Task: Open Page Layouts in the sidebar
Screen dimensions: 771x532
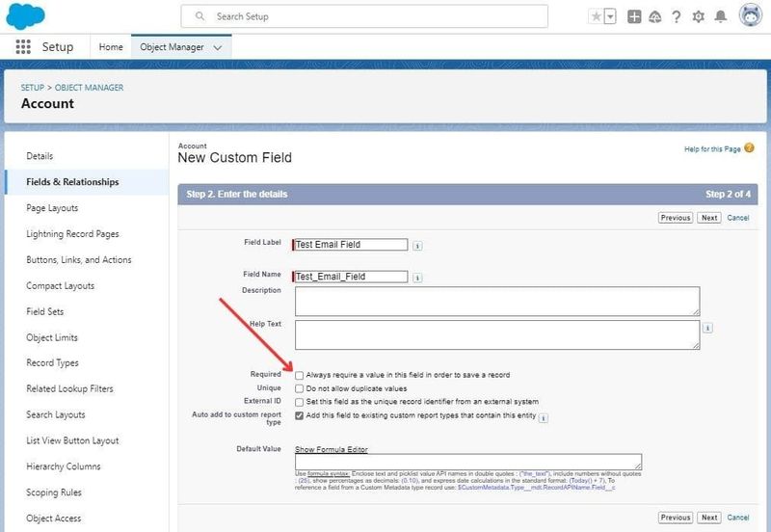Action: pyautogui.click(x=52, y=208)
